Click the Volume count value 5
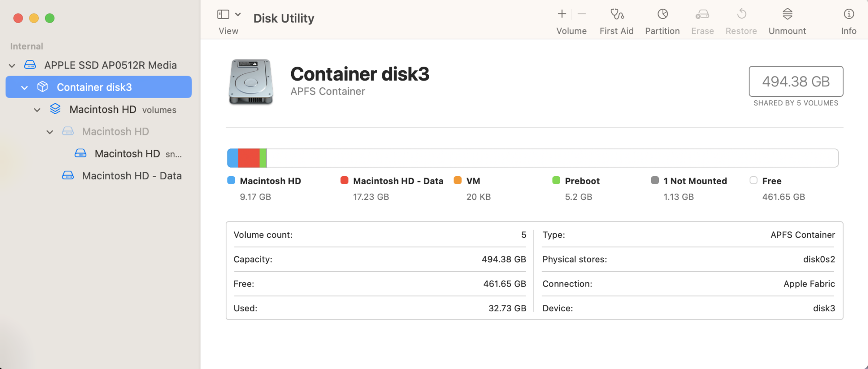 pos(524,235)
